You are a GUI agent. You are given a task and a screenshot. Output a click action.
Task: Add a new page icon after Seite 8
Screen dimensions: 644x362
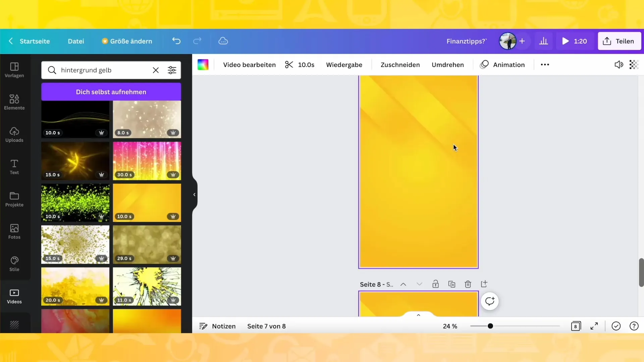[x=484, y=284]
